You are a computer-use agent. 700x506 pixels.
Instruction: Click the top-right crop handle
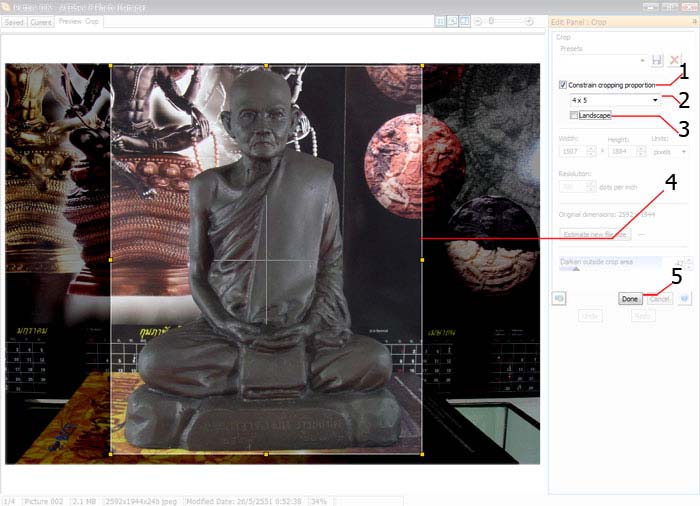pos(422,66)
